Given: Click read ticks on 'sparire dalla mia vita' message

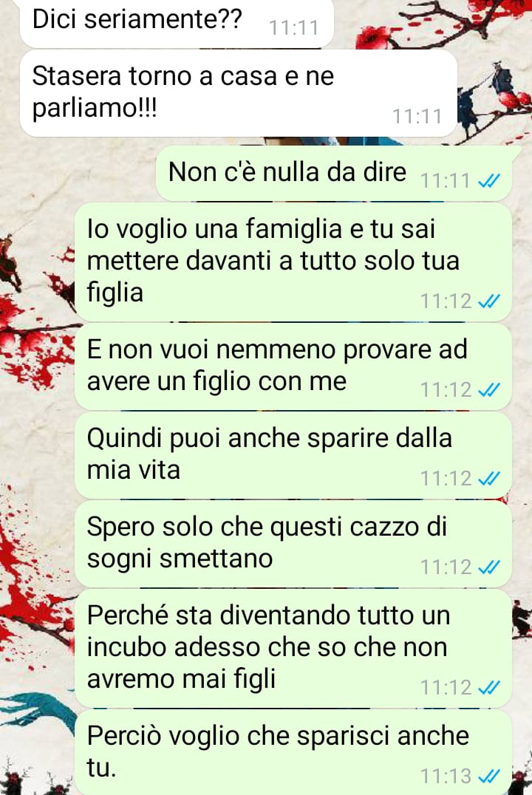Looking at the screenshot, I should (489, 478).
